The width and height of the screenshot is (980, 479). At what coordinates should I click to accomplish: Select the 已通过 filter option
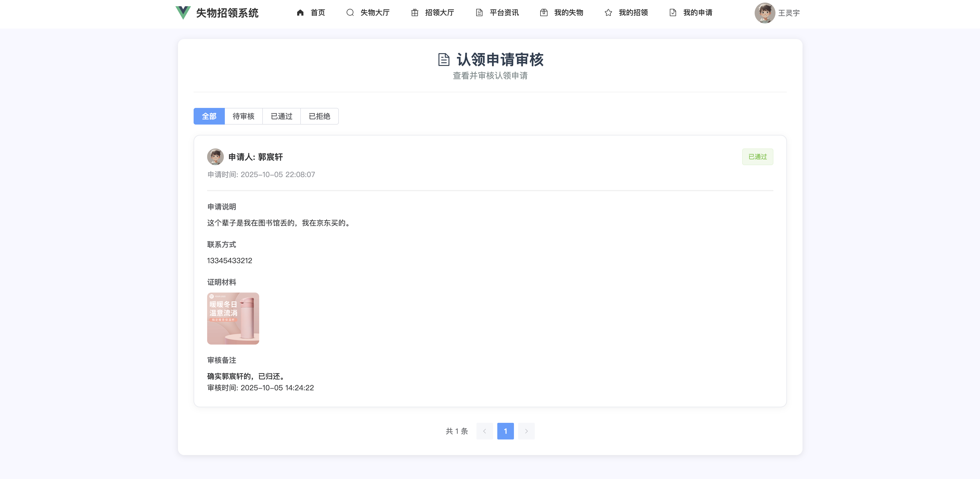pos(282,116)
